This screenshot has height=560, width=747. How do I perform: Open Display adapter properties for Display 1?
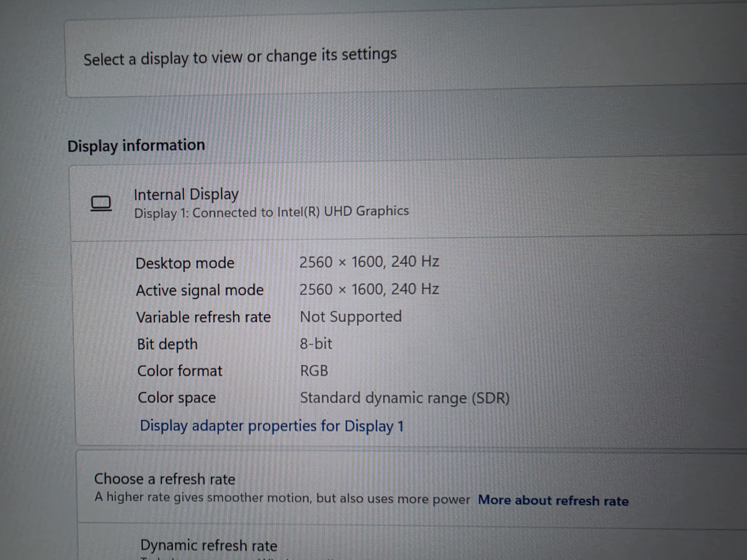click(x=272, y=426)
